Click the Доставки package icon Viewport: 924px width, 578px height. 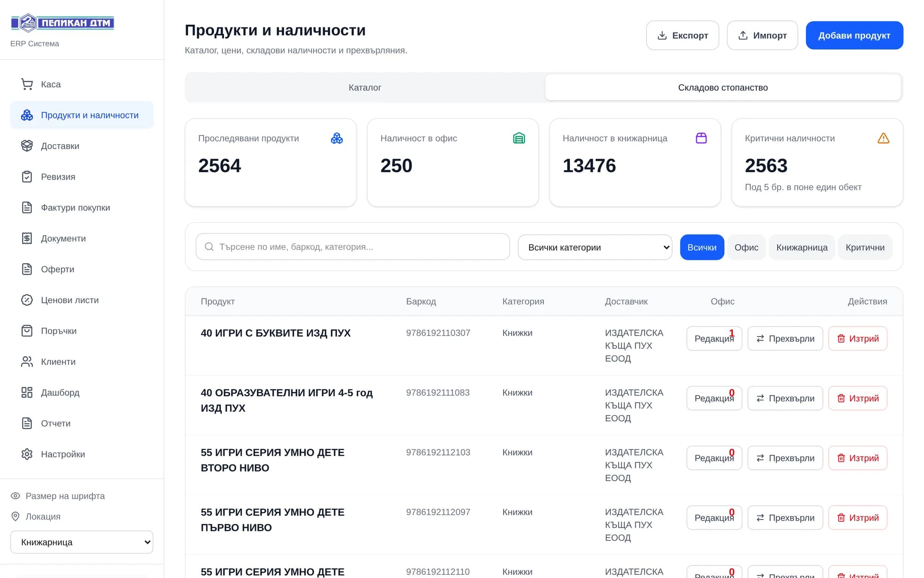27,146
